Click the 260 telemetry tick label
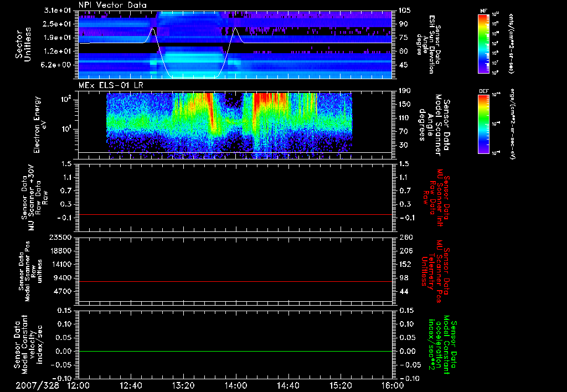This screenshot has width=567, height=392. point(405,237)
